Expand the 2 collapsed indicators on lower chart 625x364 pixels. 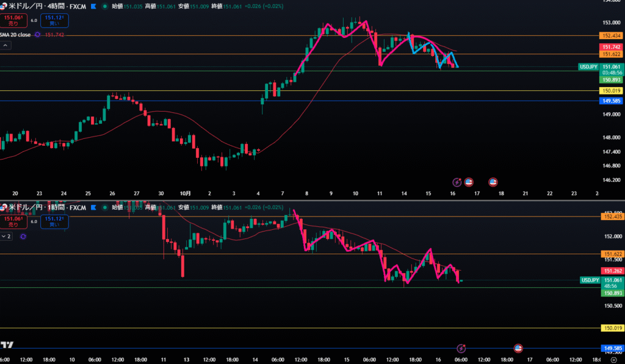5,236
